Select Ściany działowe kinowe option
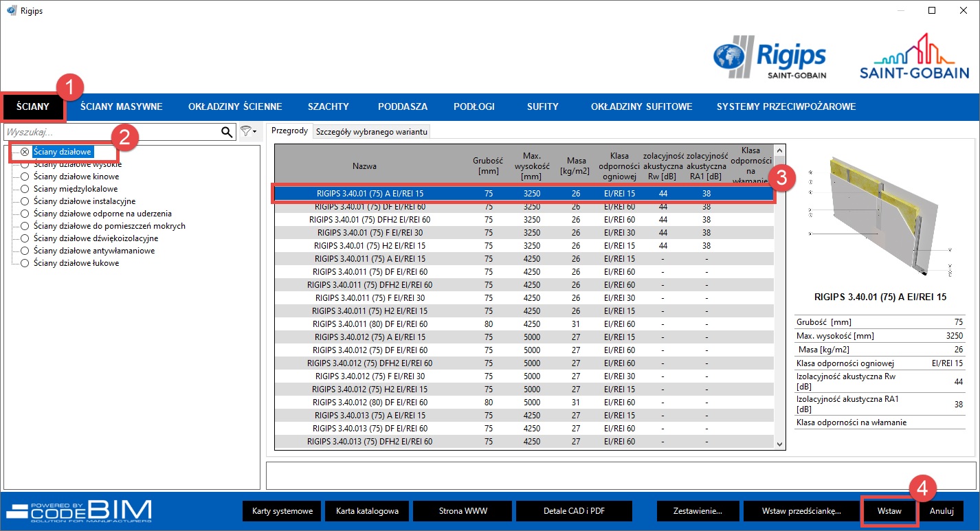Viewport: 980px width, 531px height. (x=69, y=177)
